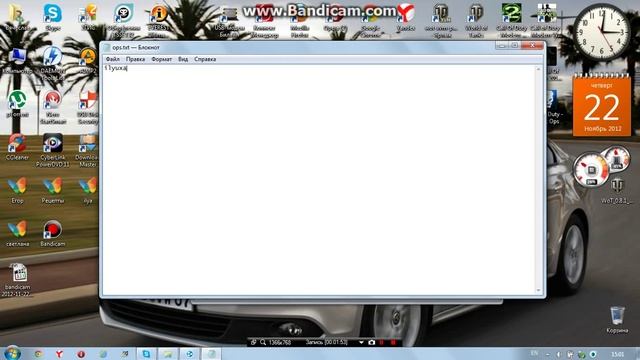
Task: Select the Download Master desktop icon
Action: [x=87, y=150]
